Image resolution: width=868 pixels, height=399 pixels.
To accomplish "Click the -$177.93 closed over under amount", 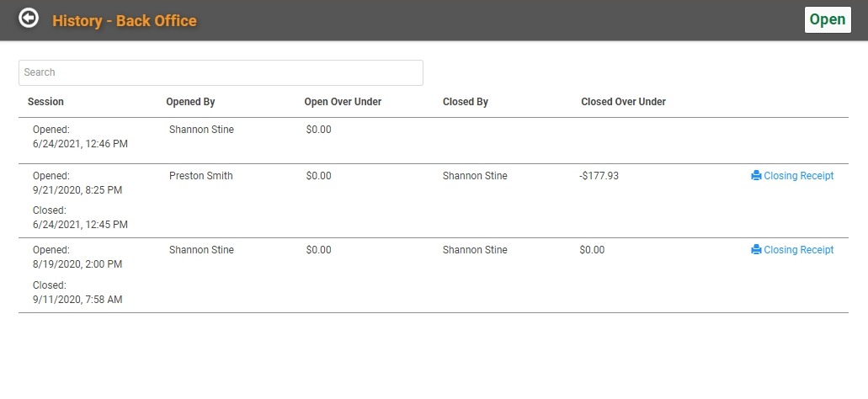I will pos(599,176).
